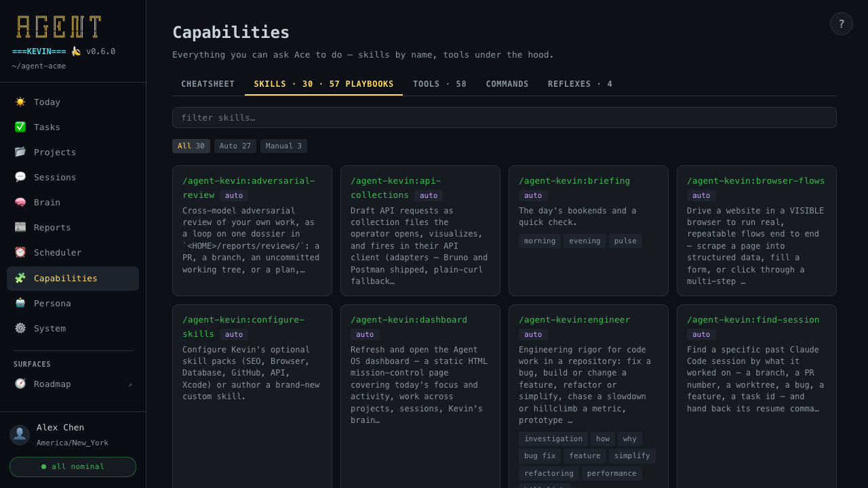This screenshot has width=868, height=488.
Task: Open the help question mark button
Action: [842, 24]
